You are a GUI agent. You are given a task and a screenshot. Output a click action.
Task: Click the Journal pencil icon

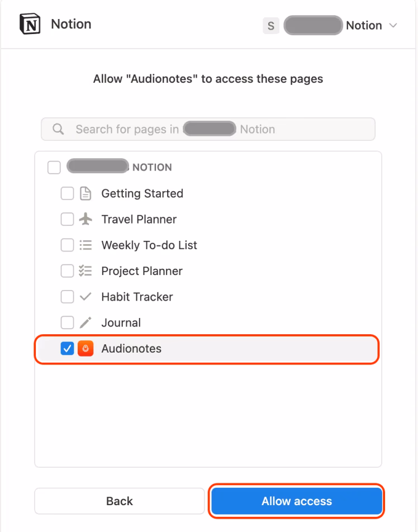pyautogui.click(x=85, y=322)
